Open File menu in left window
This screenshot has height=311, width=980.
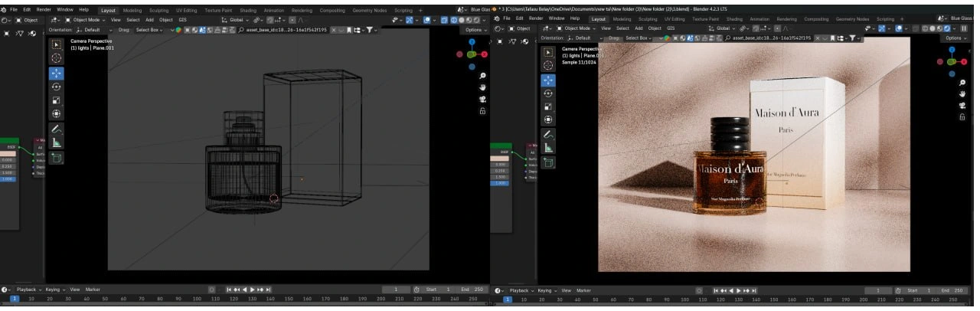[15, 9]
